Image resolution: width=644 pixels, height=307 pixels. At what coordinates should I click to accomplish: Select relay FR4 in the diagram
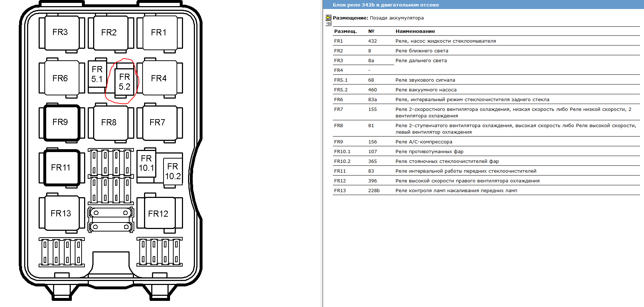(160, 78)
